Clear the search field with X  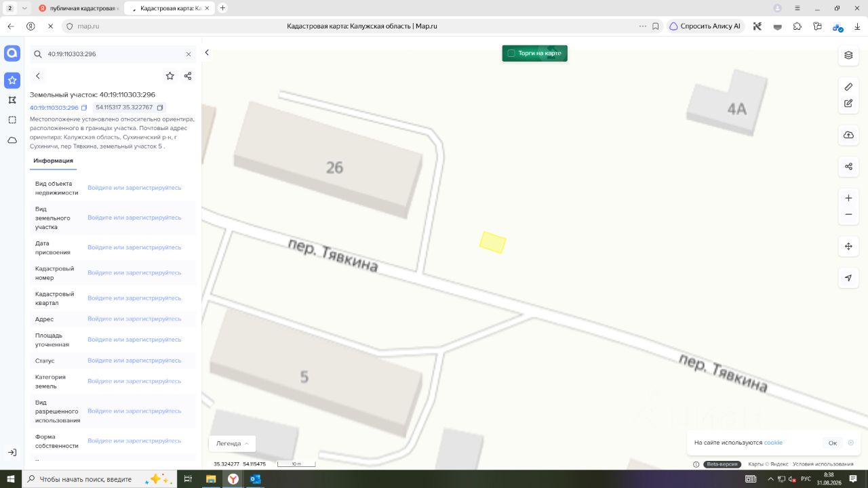[189, 54]
